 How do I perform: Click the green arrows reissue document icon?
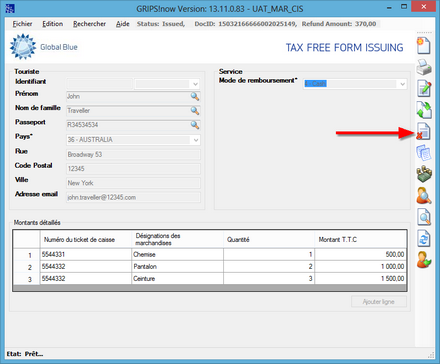[x=424, y=110]
